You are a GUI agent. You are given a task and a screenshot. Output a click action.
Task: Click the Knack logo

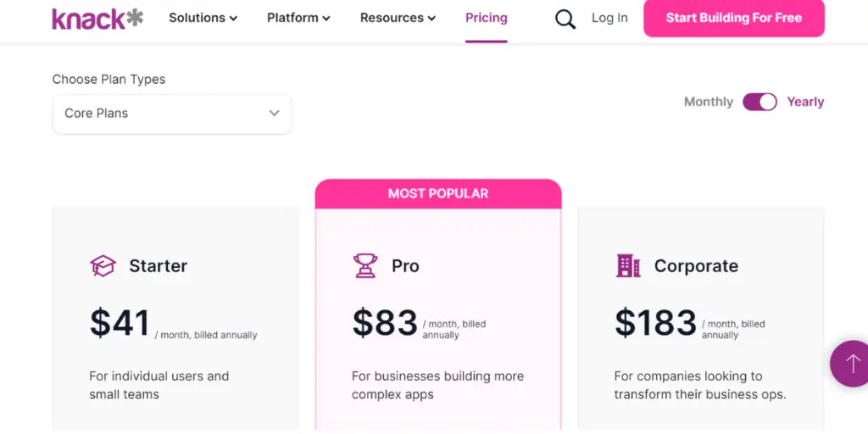coord(97,19)
